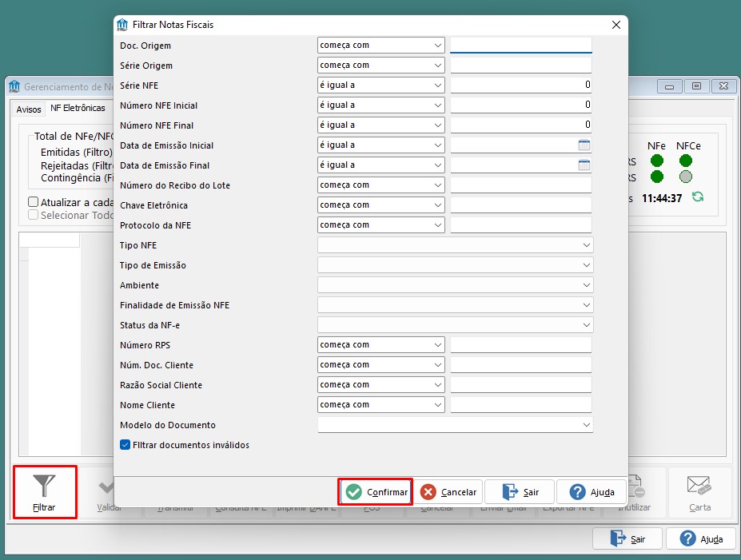Click the Série Origem value field

(x=521, y=66)
